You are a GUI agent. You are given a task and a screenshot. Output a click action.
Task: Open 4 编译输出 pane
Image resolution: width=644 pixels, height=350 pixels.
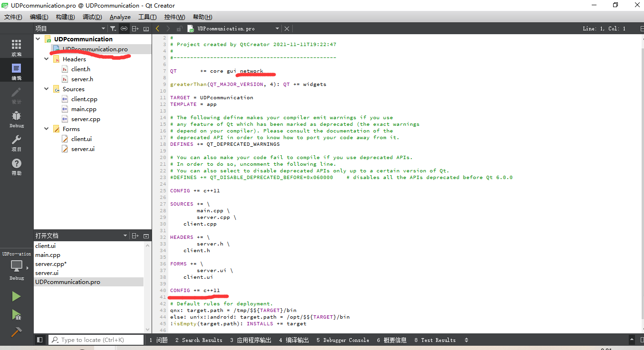pyautogui.click(x=294, y=340)
